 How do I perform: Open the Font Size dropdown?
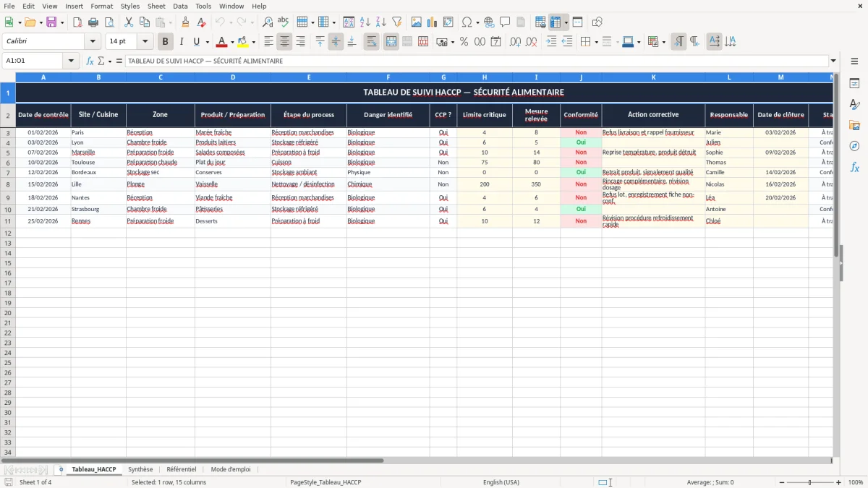click(145, 42)
